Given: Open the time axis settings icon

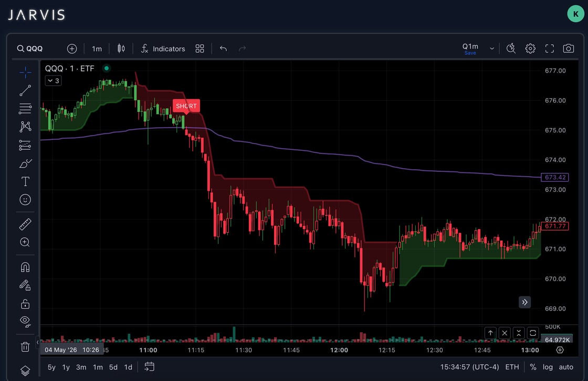Looking at the screenshot, I should [560, 350].
